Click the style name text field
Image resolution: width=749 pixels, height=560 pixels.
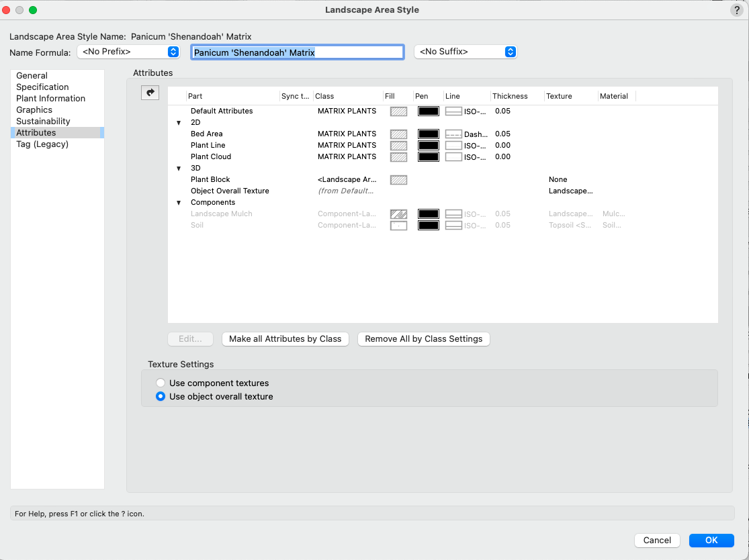(297, 52)
